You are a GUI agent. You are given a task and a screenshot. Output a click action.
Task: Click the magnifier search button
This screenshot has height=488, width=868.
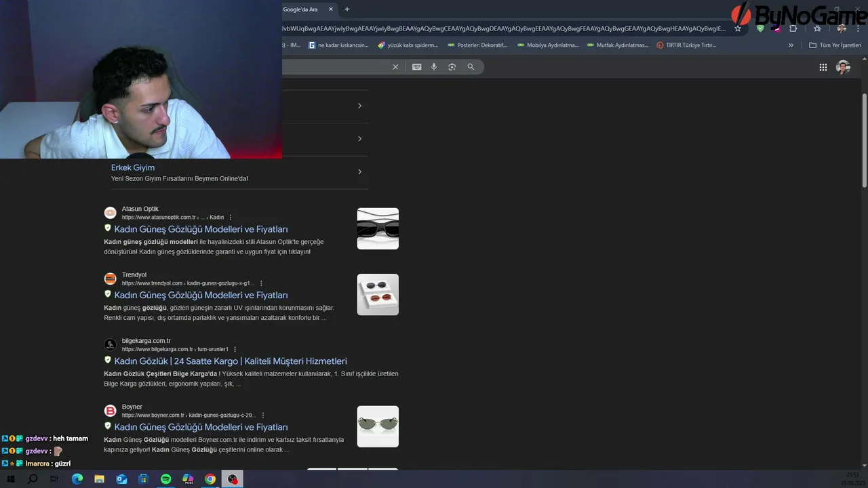pyautogui.click(x=471, y=67)
